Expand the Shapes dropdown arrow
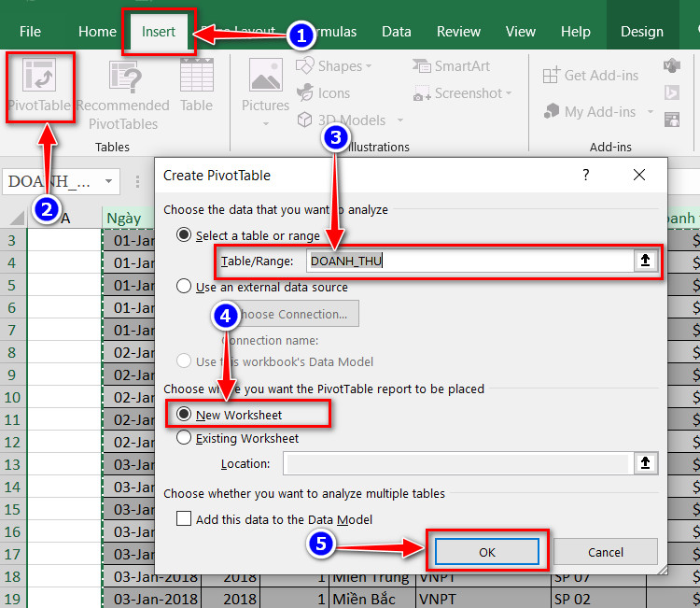Viewport: 700px width, 608px height. tap(369, 66)
